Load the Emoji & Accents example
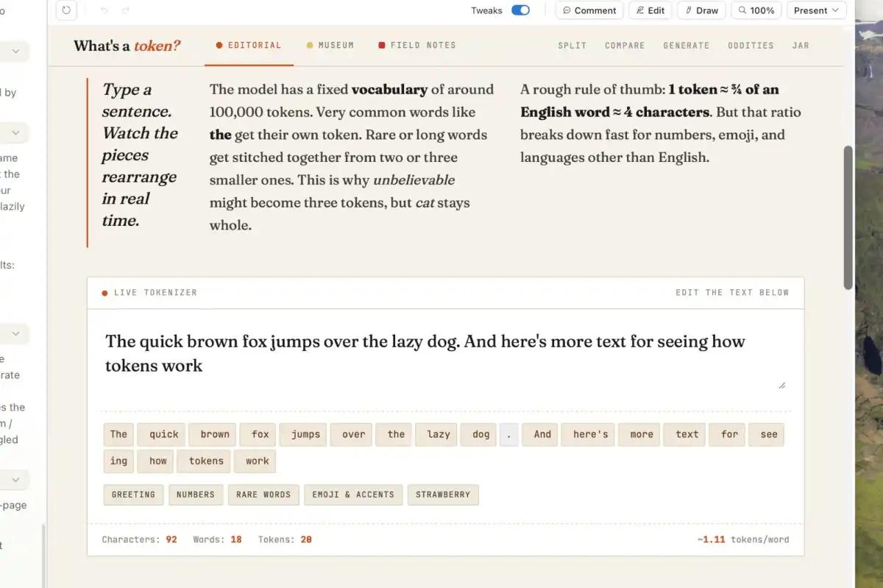Image resolution: width=883 pixels, height=588 pixels. pos(353,495)
